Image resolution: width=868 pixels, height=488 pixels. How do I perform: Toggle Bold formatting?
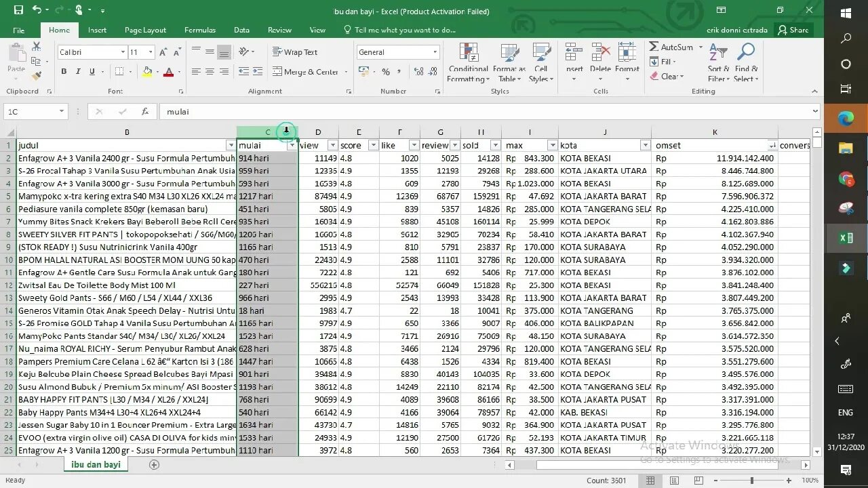pyautogui.click(x=64, y=72)
